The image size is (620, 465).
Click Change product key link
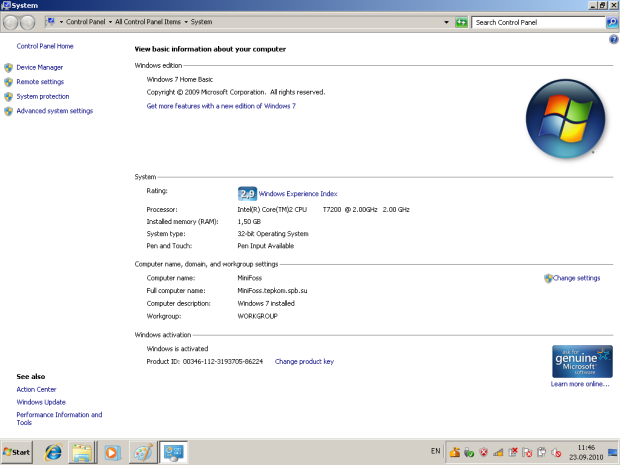coord(304,361)
